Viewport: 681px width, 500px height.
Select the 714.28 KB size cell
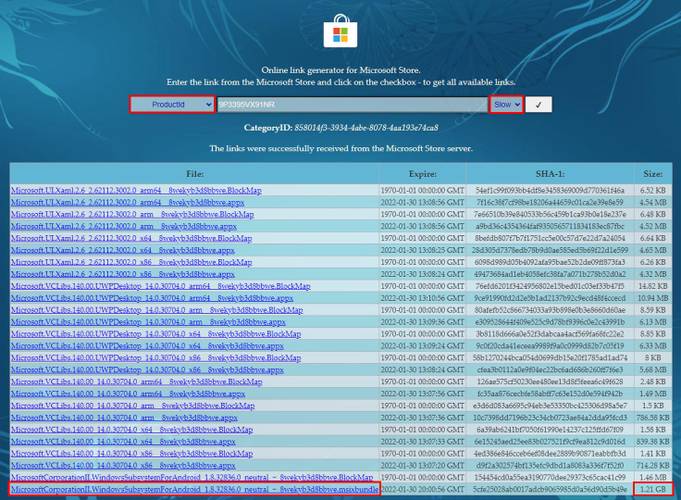[653, 465]
